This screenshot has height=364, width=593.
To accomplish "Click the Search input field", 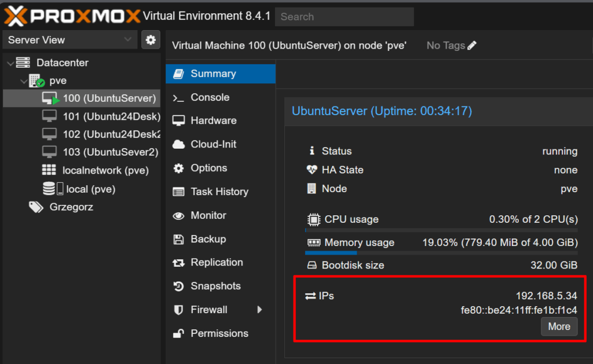I will coord(344,17).
